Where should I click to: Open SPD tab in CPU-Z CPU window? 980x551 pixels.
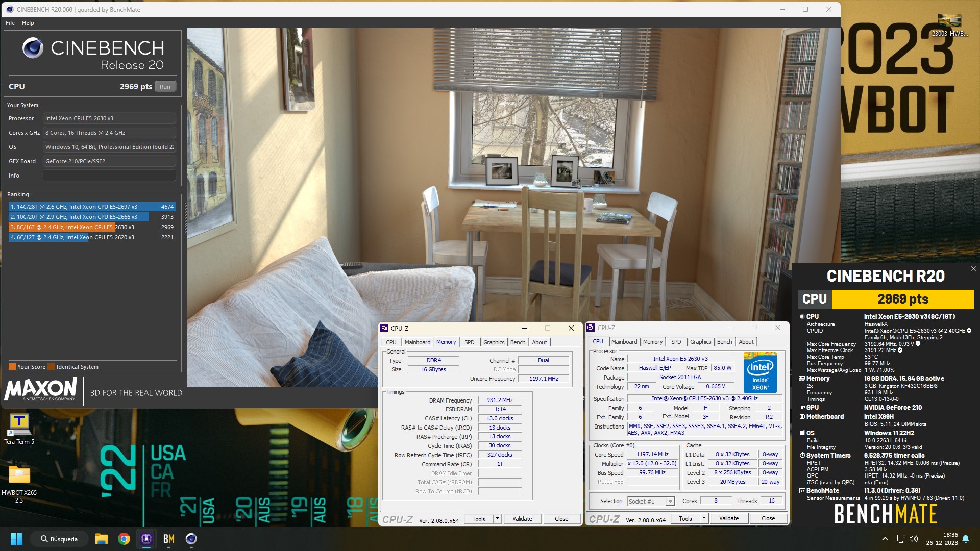pyautogui.click(x=676, y=342)
